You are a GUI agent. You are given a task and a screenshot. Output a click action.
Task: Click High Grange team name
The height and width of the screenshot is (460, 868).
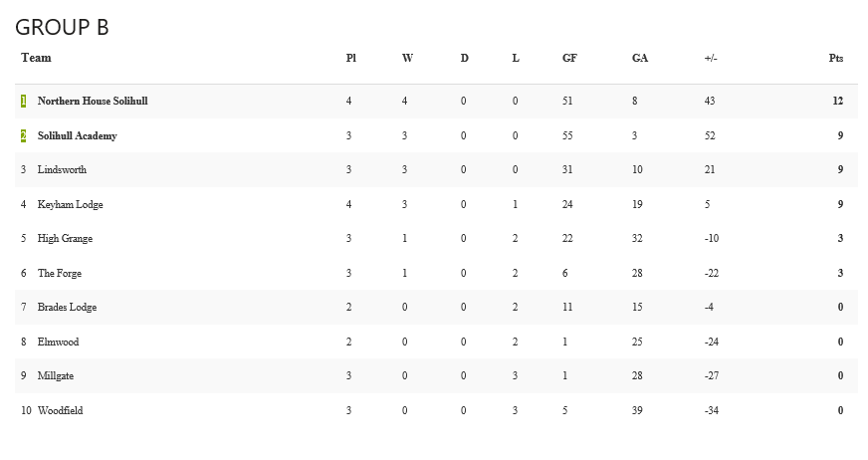pos(65,239)
